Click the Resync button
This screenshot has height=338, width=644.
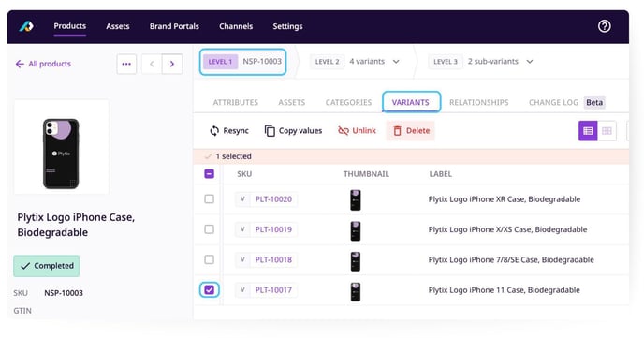click(229, 130)
